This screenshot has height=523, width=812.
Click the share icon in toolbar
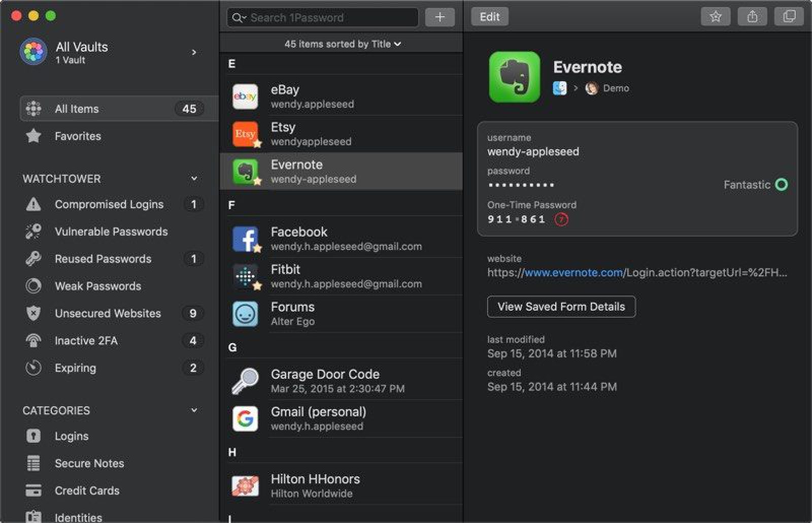pos(752,17)
